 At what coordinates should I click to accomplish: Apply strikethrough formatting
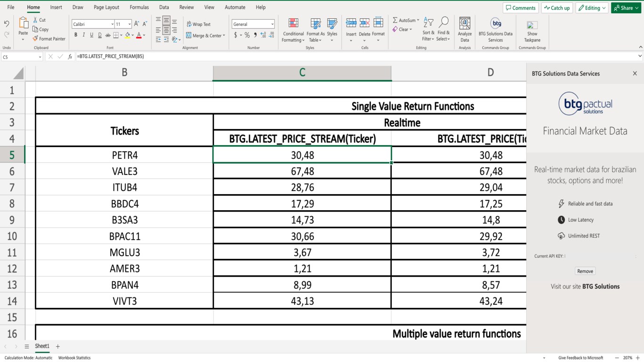(x=108, y=35)
